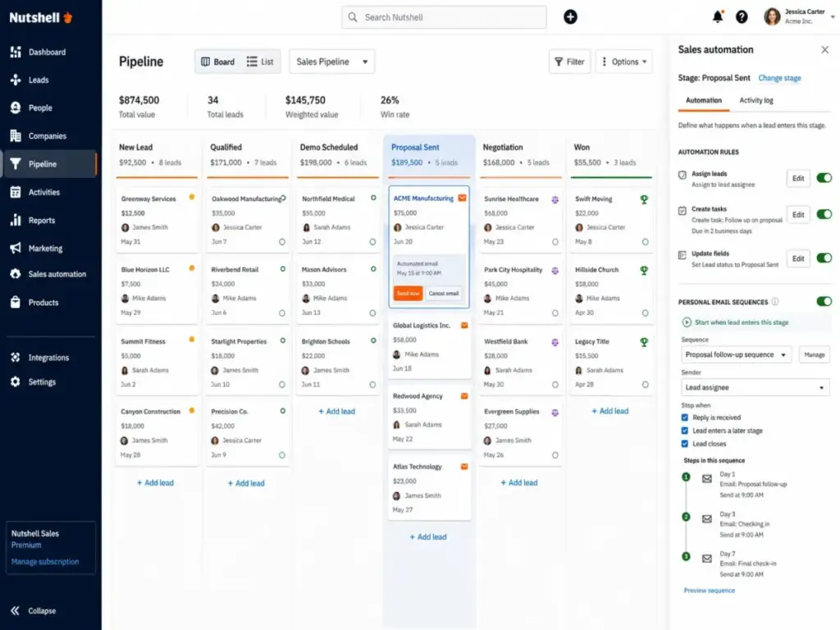Click status icon on Sunrise Healthcare card
The image size is (840, 630).
[555, 200]
